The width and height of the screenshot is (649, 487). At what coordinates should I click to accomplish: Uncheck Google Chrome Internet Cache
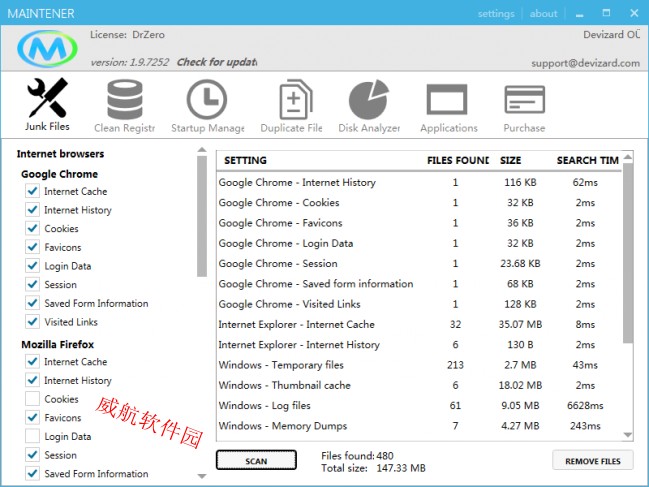pyautogui.click(x=32, y=192)
